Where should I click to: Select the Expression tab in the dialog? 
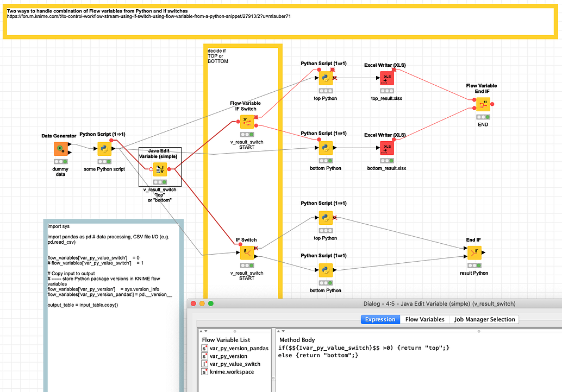380,319
